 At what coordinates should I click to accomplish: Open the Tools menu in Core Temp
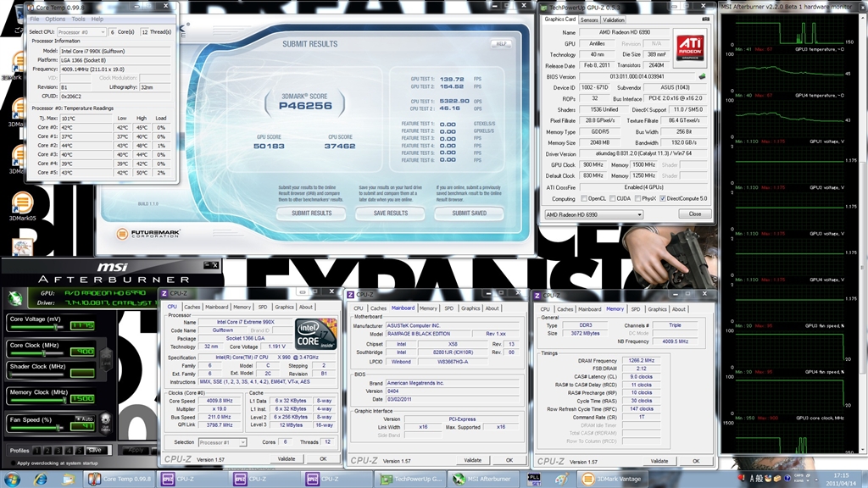(78, 19)
